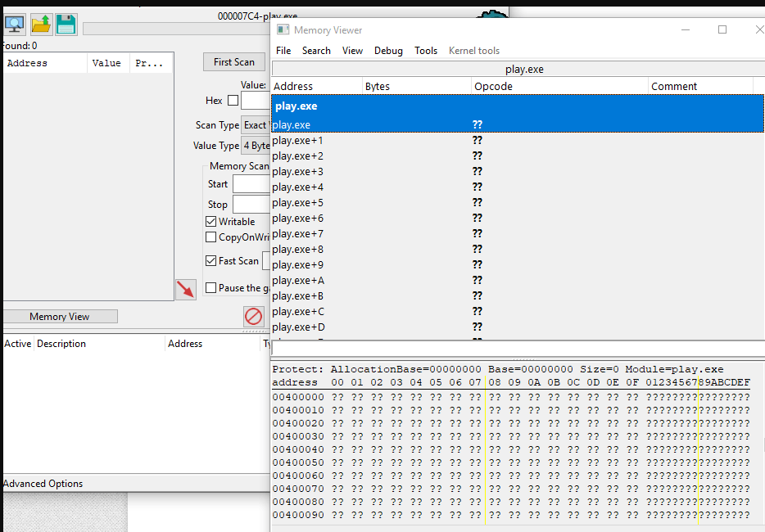
Task: Open process list via computer monitor icon
Action: click(15, 24)
